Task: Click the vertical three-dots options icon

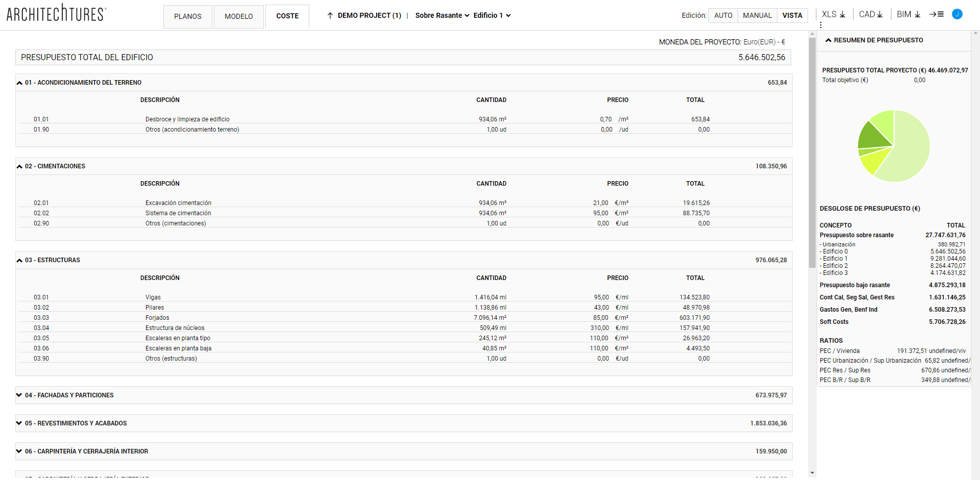Action: pos(821,25)
